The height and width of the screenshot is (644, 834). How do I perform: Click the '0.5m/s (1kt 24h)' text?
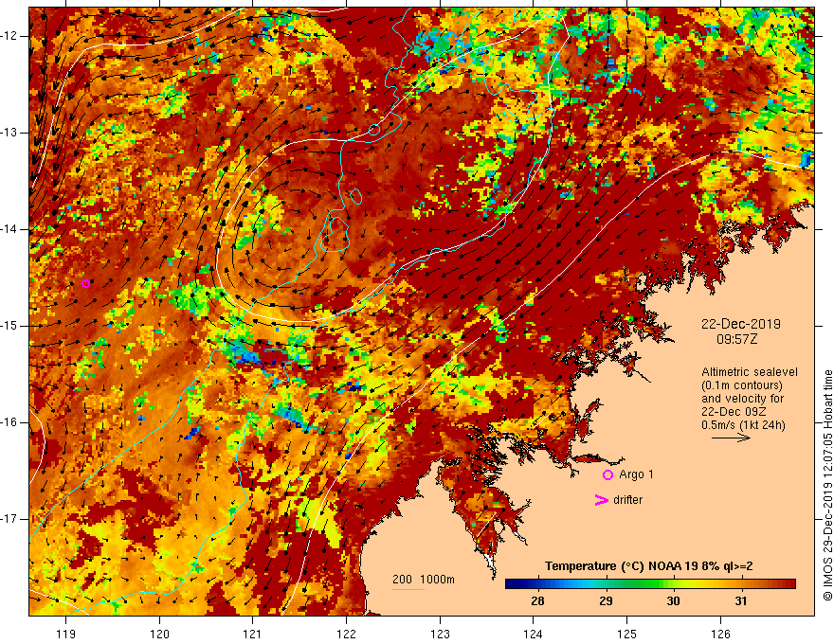click(743, 425)
